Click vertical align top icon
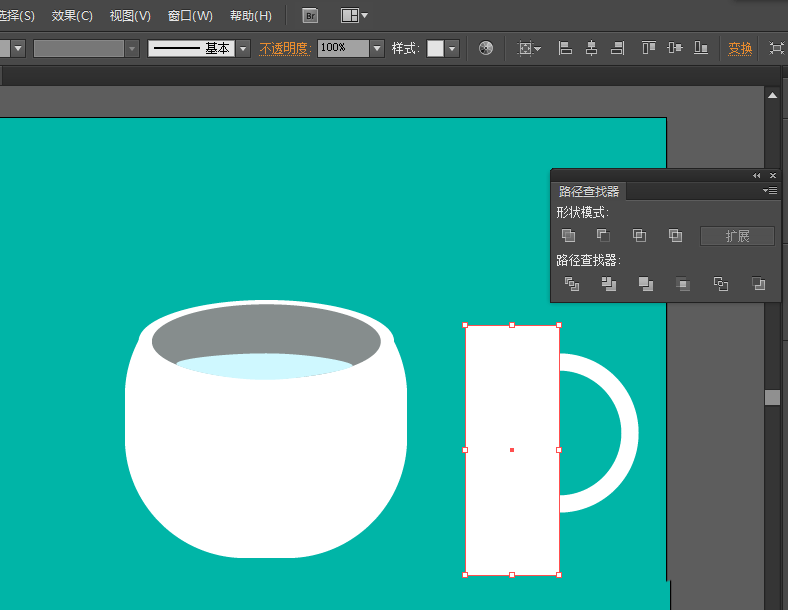 click(648, 48)
